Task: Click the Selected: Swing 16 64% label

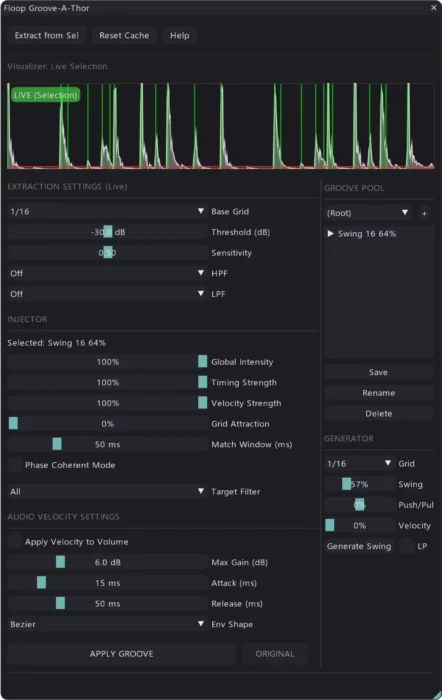Action: (56, 342)
